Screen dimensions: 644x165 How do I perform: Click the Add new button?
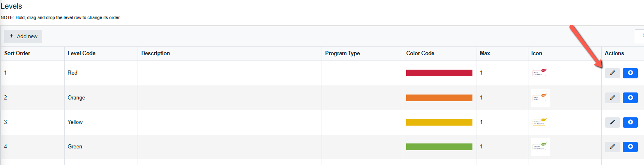pos(23,36)
